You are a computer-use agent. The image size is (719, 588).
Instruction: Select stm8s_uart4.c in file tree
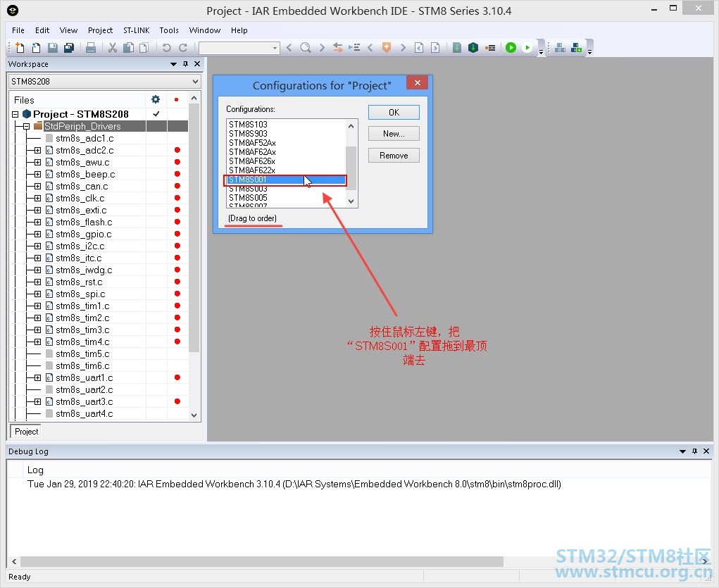point(85,413)
